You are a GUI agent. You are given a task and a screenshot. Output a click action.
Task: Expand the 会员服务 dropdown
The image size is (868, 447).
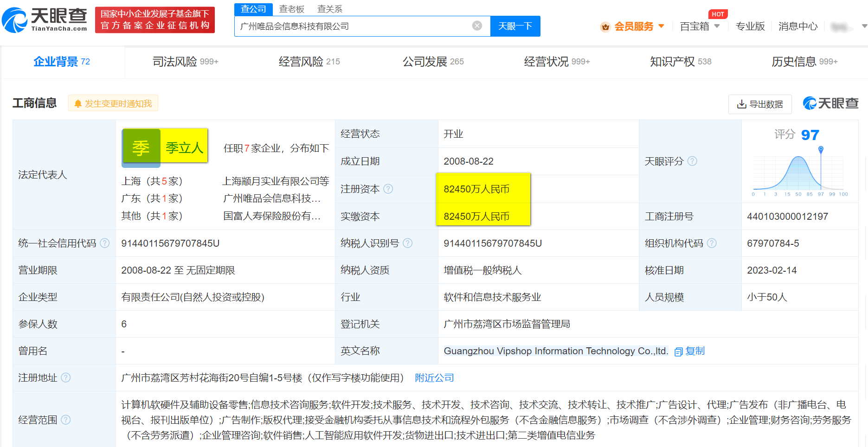pyautogui.click(x=662, y=26)
